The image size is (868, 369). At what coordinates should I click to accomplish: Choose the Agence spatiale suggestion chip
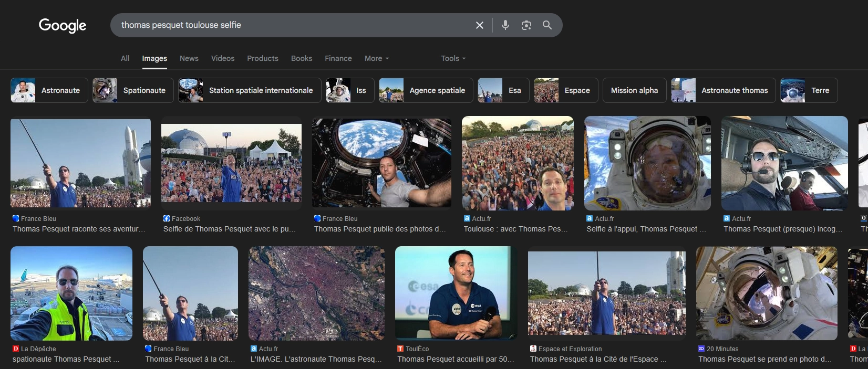426,90
